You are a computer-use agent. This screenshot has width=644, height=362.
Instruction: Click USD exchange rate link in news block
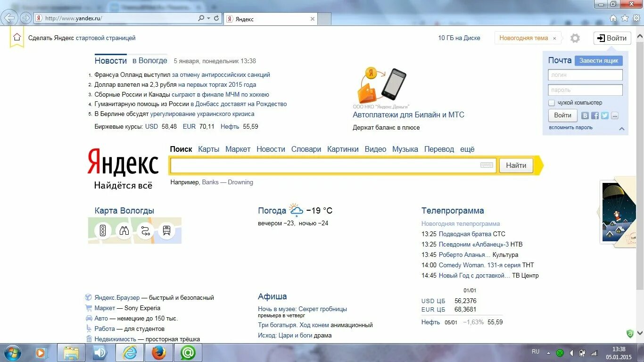pos(151,126)
